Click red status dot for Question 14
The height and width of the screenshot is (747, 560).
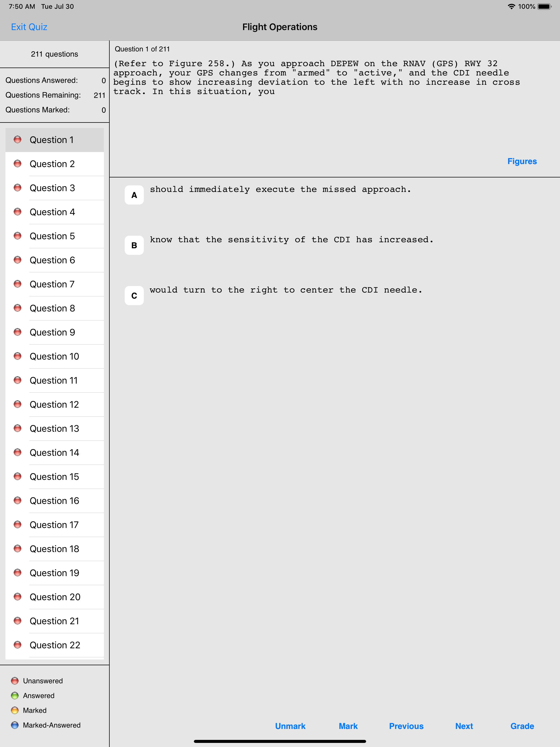click(x=17, y=452)
